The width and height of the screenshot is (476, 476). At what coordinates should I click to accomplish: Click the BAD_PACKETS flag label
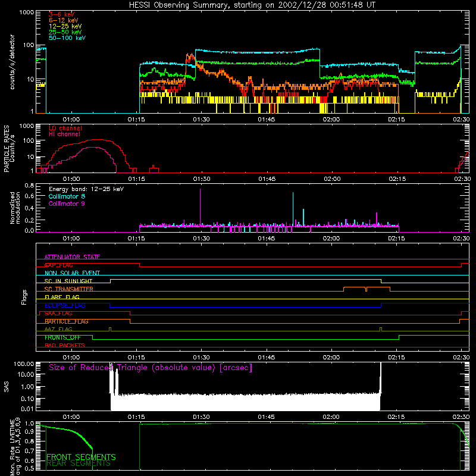click(x=65, y=345)
